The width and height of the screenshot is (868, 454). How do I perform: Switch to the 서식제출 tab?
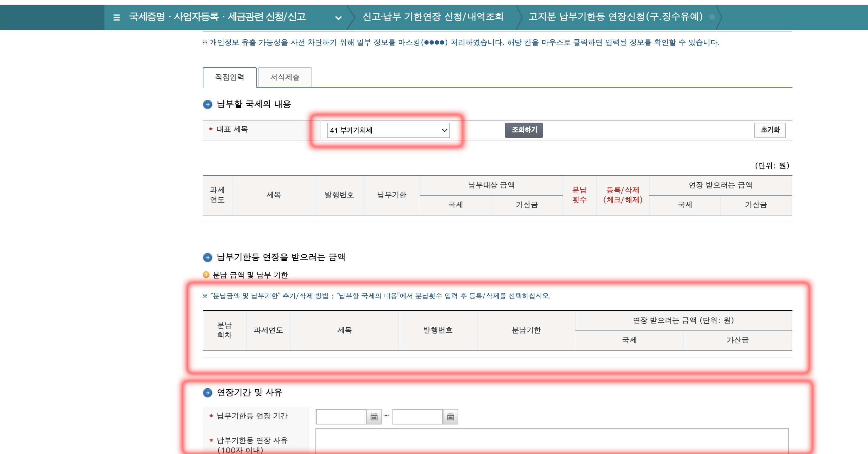pyautogui.click(x=285, y=77)
